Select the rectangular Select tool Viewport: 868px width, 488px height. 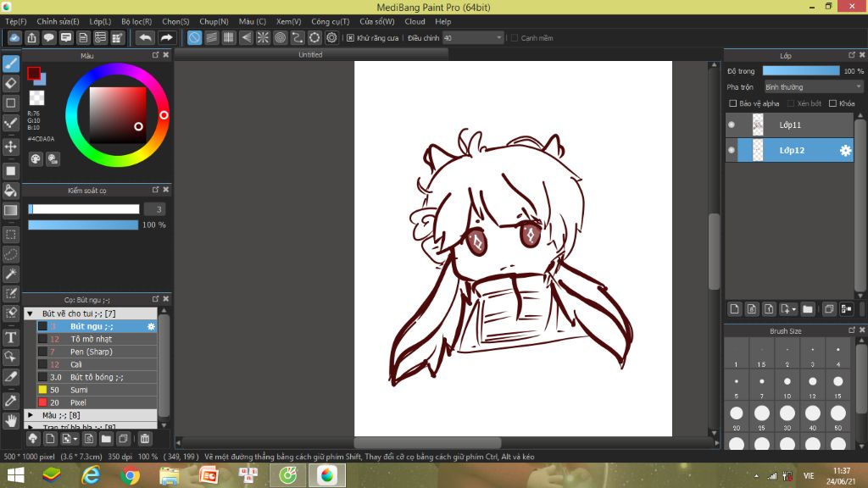click(x=10, y=235)
